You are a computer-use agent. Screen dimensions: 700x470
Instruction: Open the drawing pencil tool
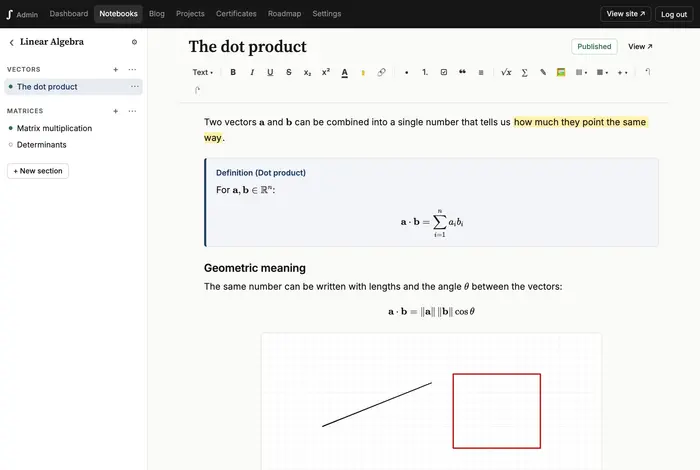pyautogui.click(x=543, y=72)
